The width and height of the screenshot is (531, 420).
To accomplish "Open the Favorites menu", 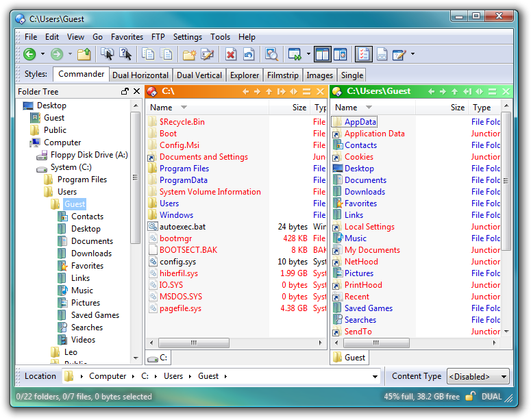I will 127,37.
